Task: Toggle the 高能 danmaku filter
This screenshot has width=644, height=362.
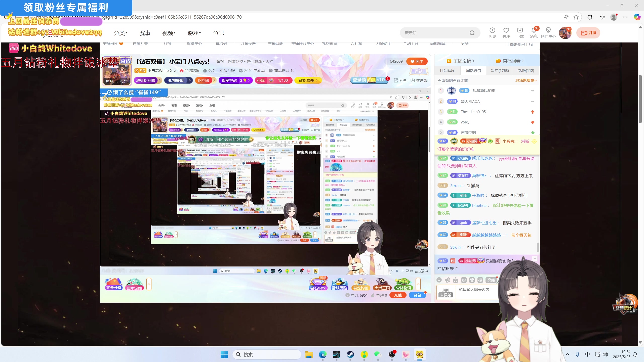Action: click(491, 280)
